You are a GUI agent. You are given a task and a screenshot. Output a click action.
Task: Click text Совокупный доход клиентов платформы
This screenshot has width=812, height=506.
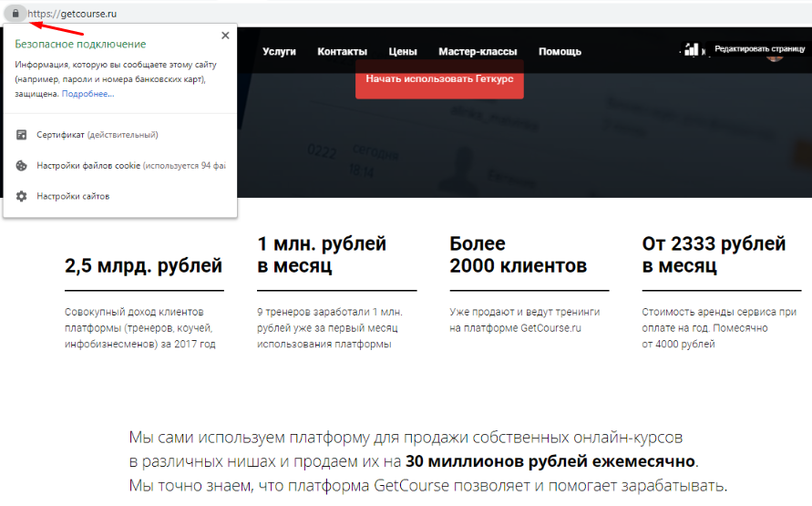point(139,328)
